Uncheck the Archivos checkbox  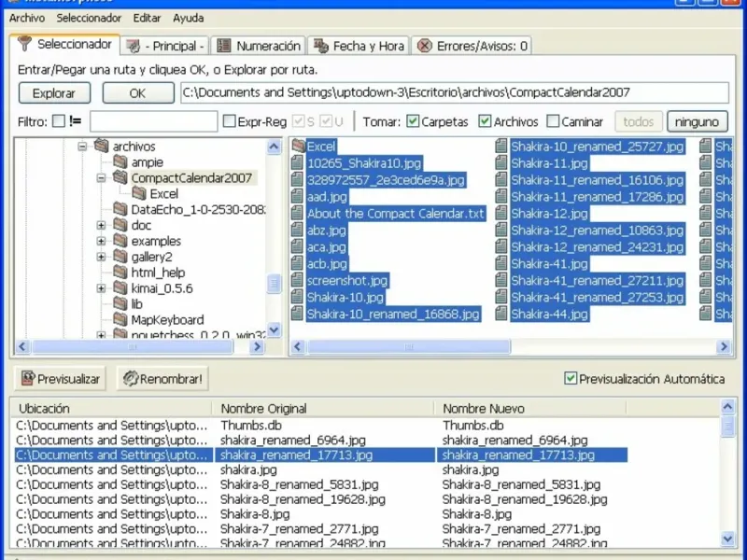[485, 121]
